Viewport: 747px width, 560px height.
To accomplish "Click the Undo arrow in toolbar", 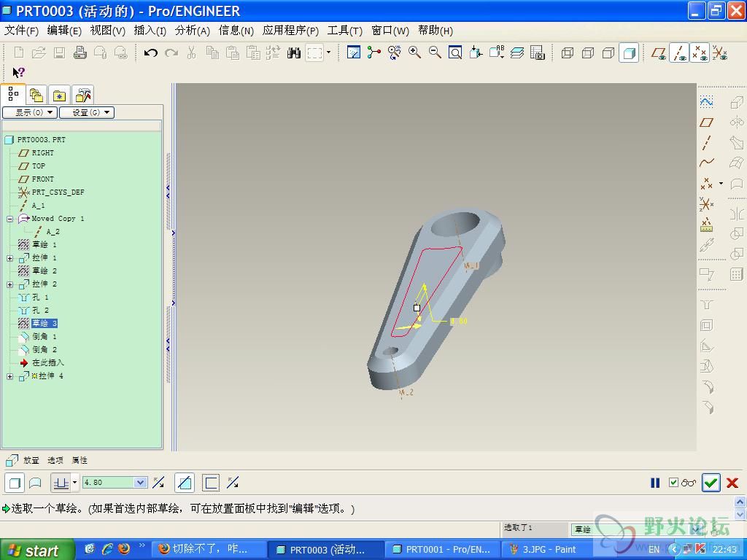I will (150, 52).
